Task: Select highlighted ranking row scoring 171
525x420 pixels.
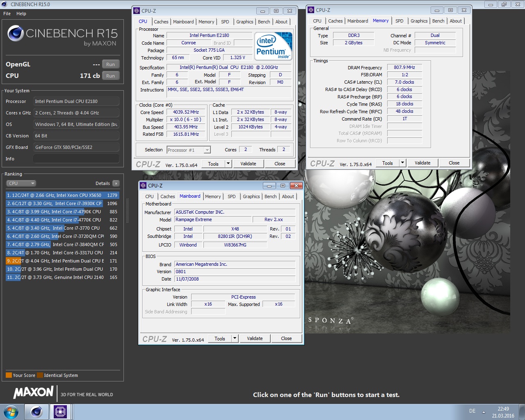Action: pos(62,261)
